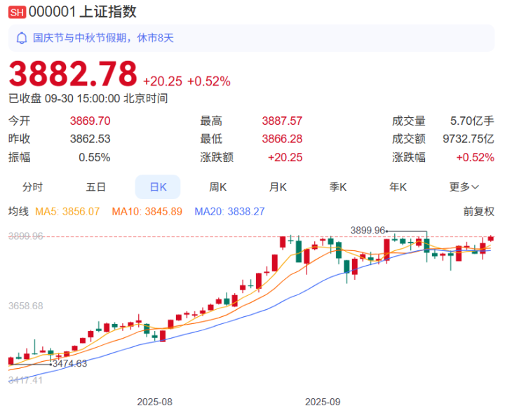Viewport: 505px width, 420px height.
Task: Switch to the 年K chart tab
Action: (398, 187)
